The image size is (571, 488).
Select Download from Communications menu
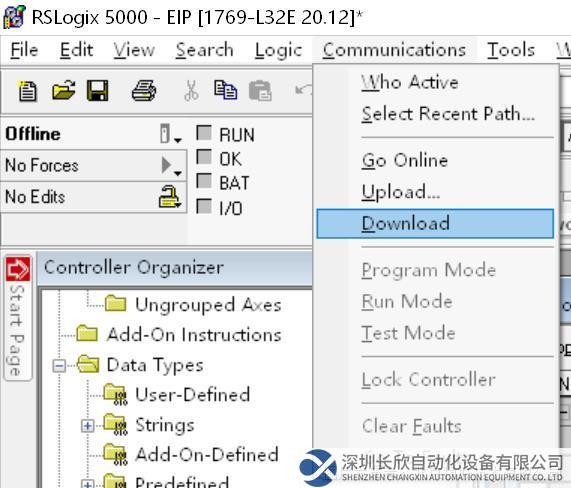coord(435,224)
